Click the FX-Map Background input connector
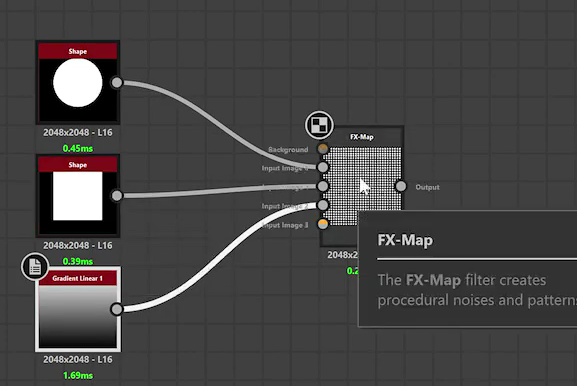 pyautogui.click(x=323, y=149)
